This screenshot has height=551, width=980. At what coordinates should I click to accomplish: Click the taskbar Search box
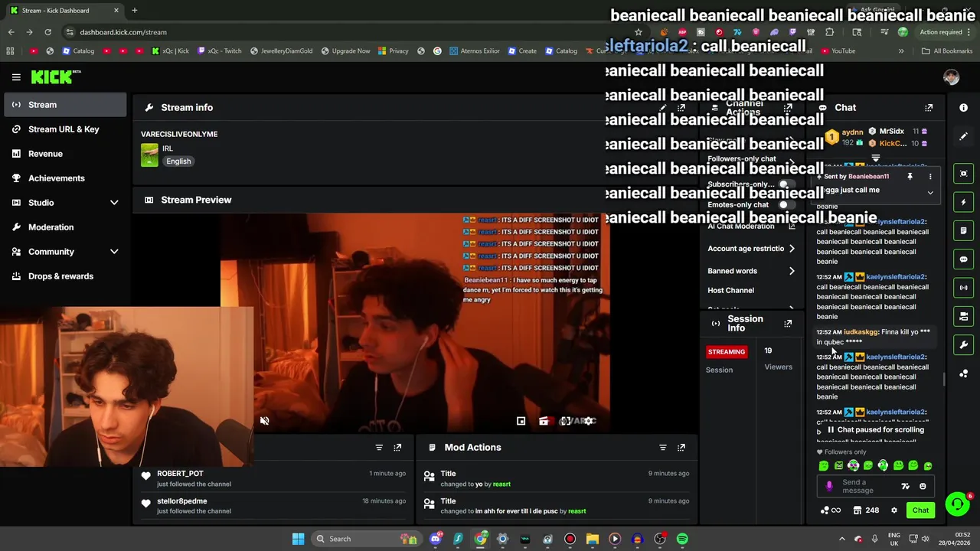367,539
